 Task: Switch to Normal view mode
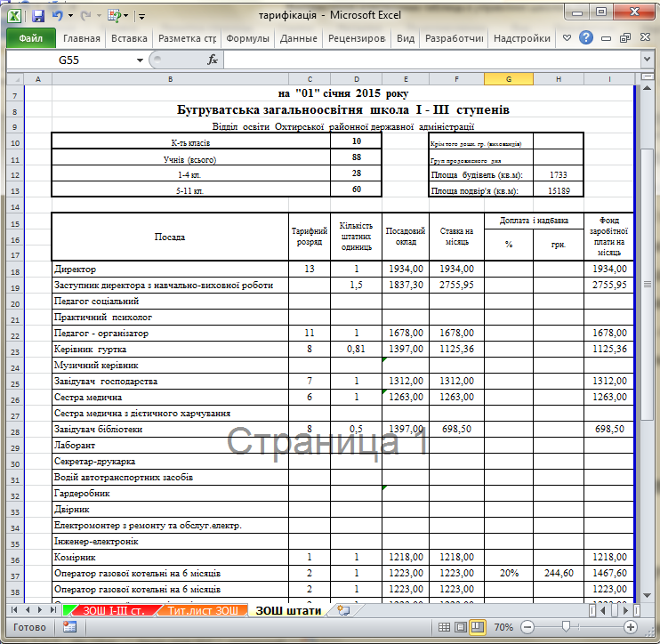(x=444, y=627)
